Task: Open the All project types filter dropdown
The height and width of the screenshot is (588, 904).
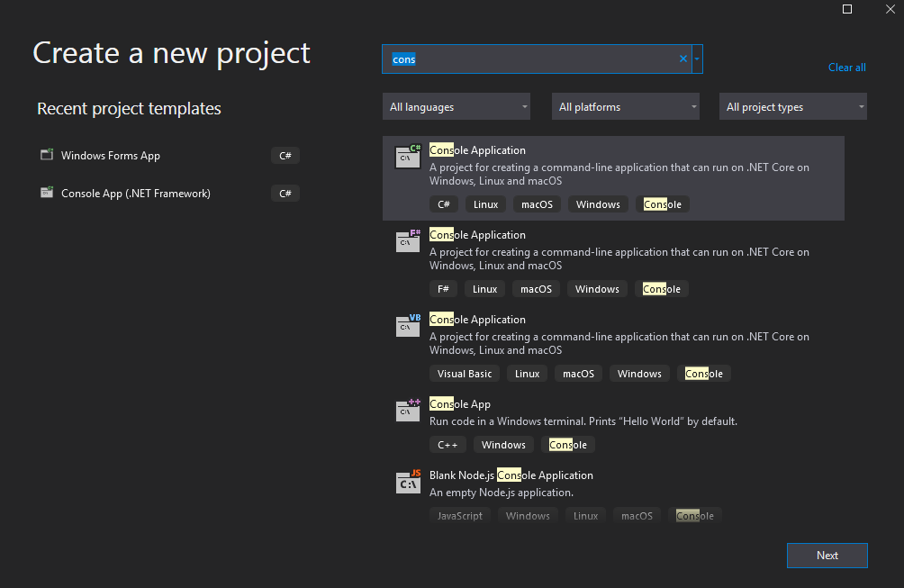Action: (x=792, y=106)
